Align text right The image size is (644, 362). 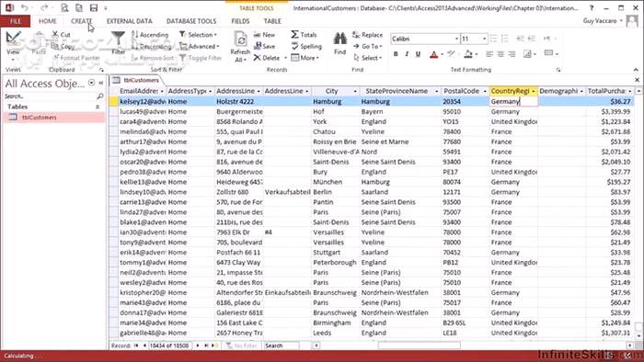pos(512,53)
